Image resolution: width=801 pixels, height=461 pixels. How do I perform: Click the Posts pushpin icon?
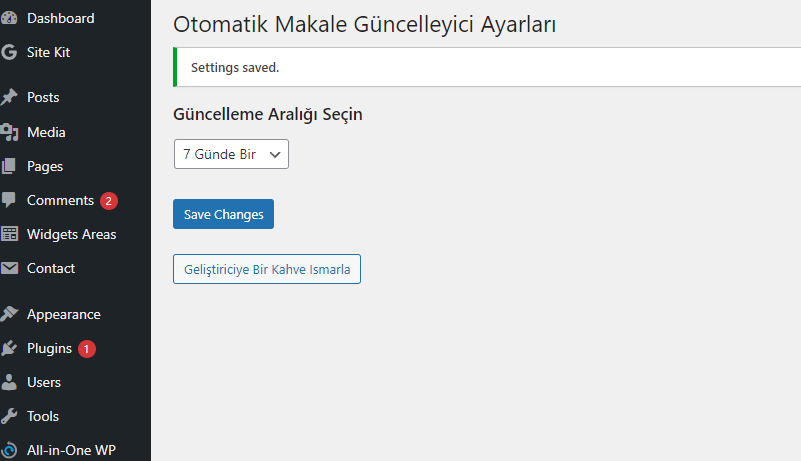(9, 97)
